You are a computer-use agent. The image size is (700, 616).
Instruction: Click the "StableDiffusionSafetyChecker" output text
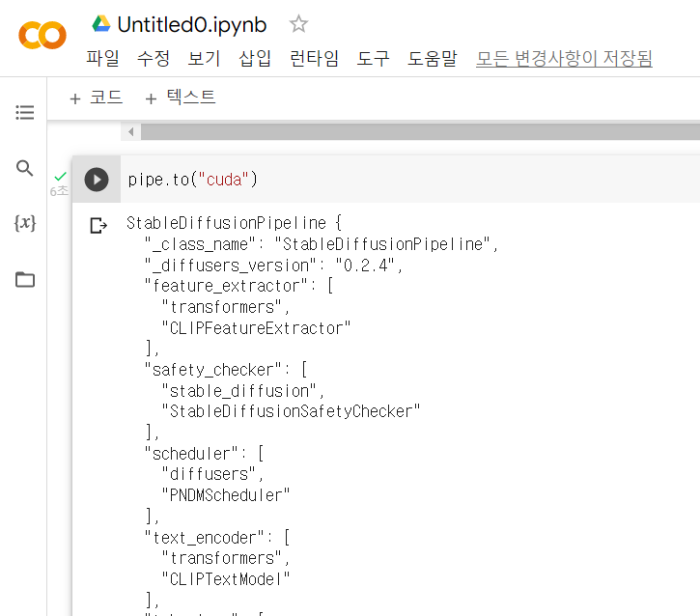pyautogui.click(x=291, y=411)
